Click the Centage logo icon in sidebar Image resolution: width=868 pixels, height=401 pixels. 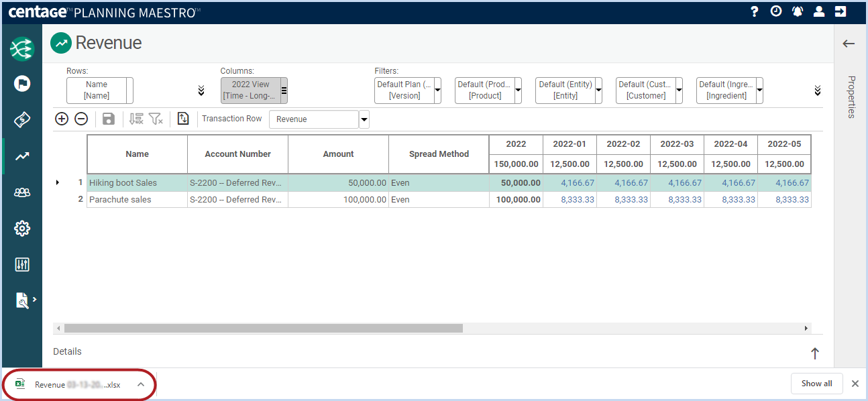[22, 49]
